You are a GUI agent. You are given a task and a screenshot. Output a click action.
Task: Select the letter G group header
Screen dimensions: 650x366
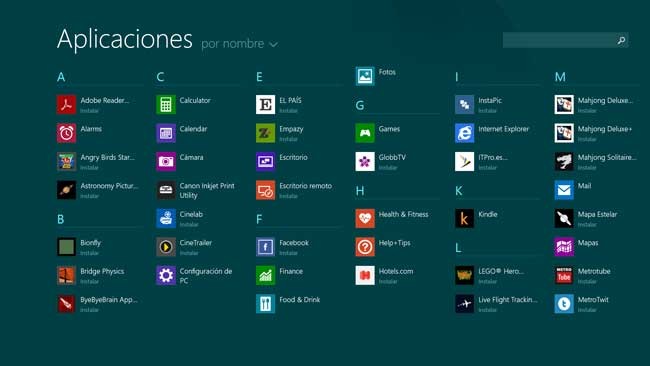360,106
